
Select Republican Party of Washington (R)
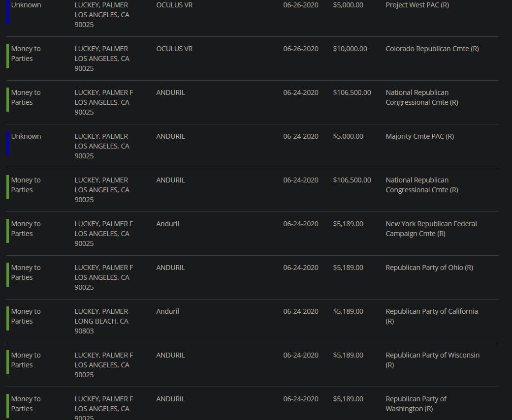coord(416,403)
